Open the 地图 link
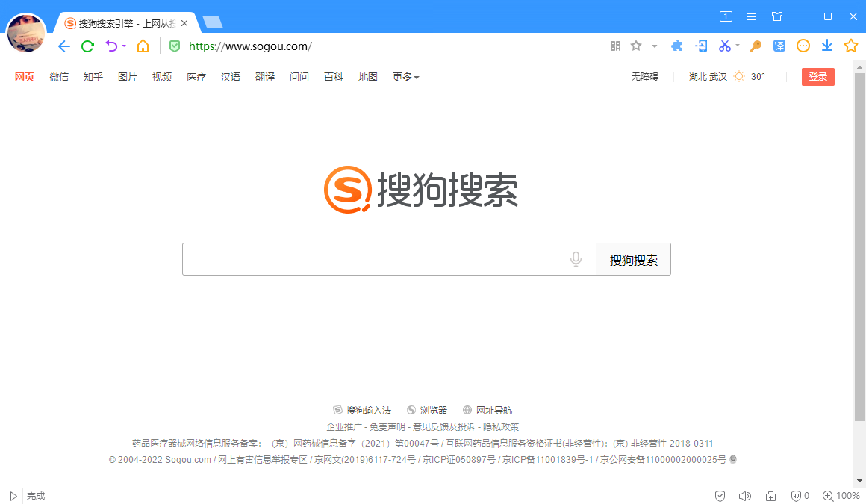Viewport: 866px width, 504px height. click(368, 77)
